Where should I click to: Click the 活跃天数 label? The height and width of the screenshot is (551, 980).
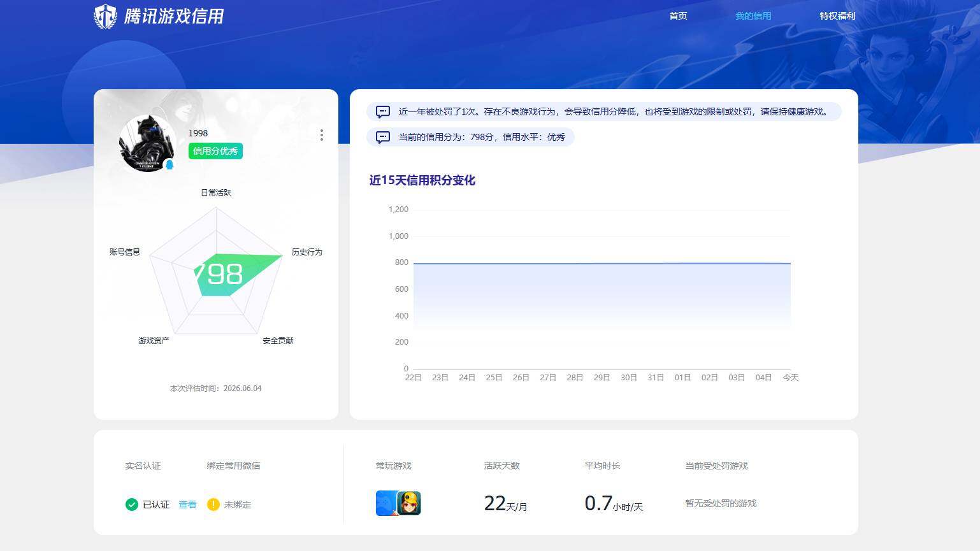(502, 466)
